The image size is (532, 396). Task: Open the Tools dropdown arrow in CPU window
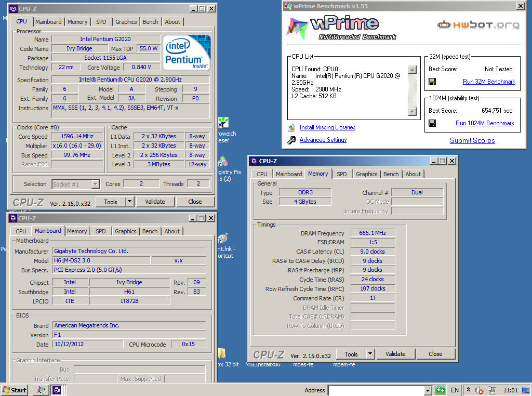(129, 202)
